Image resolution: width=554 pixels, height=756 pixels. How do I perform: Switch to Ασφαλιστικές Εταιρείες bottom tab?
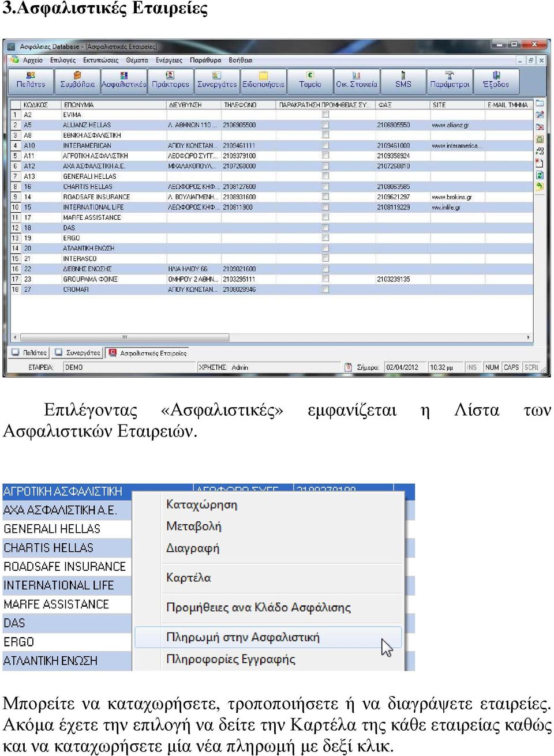148,352
